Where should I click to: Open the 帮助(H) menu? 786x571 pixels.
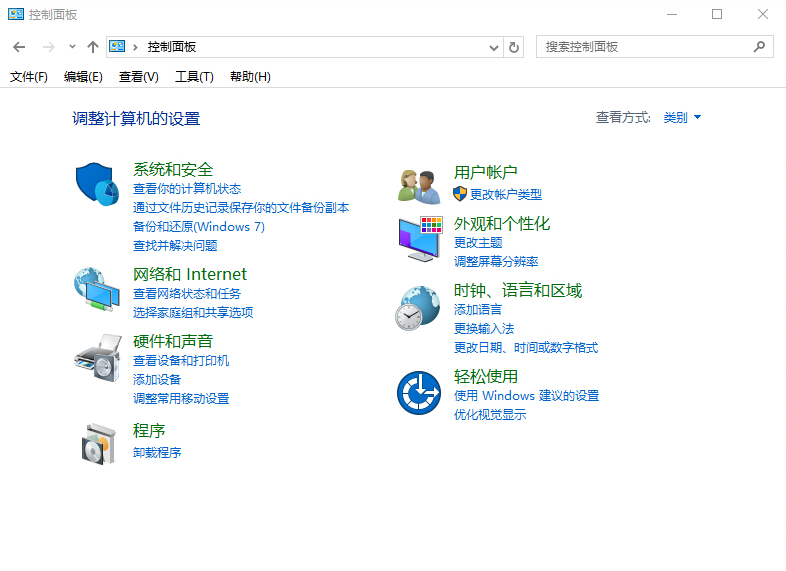pyautogui.click(x=250, y=77)
